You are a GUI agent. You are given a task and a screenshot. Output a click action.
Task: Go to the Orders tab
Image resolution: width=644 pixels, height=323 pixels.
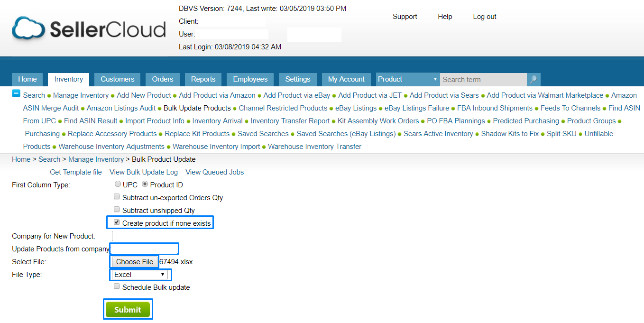[163, 79]
